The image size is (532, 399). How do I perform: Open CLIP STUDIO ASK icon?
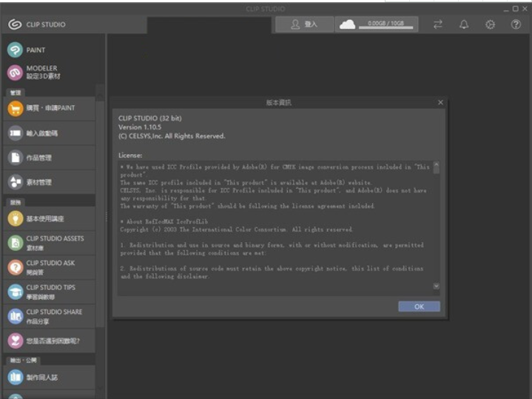[15, 267]
